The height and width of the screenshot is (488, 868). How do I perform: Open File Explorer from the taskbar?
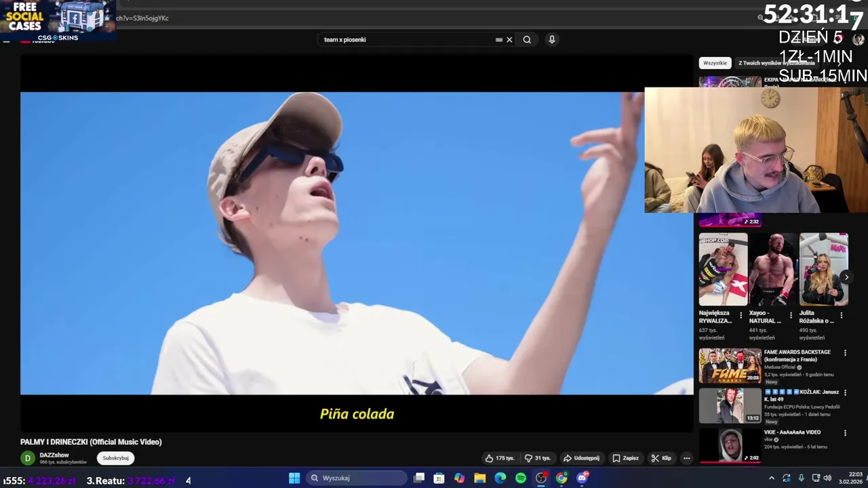[479, 478]
